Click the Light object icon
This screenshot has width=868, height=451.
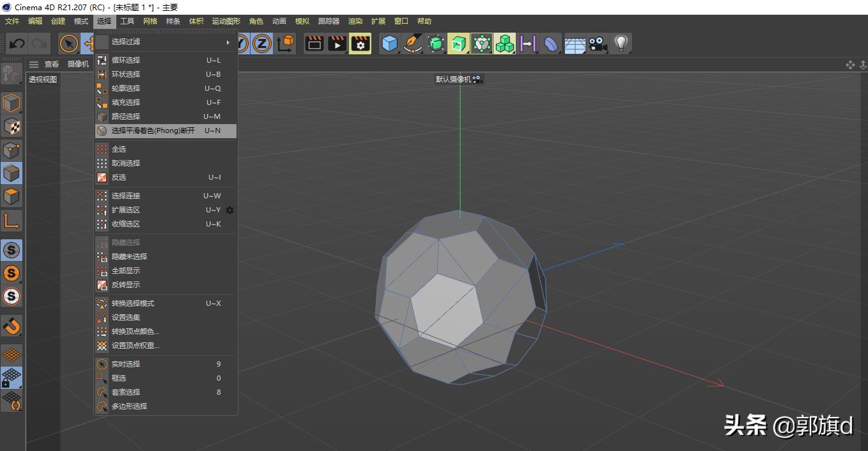620,44
